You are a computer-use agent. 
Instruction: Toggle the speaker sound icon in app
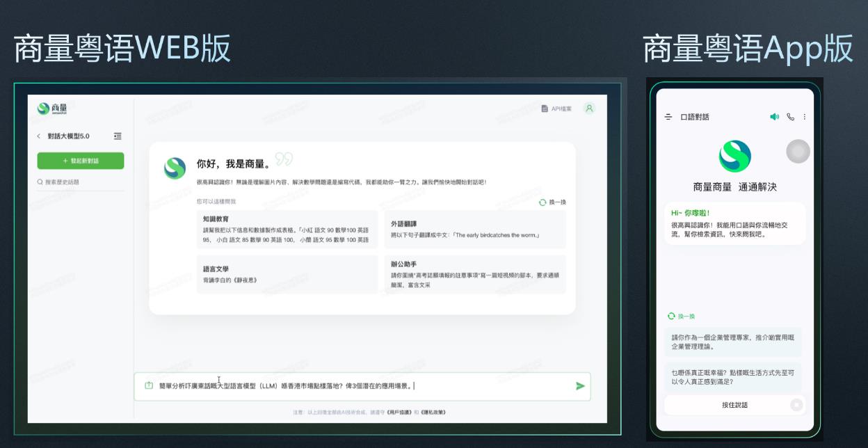point(774,117)
